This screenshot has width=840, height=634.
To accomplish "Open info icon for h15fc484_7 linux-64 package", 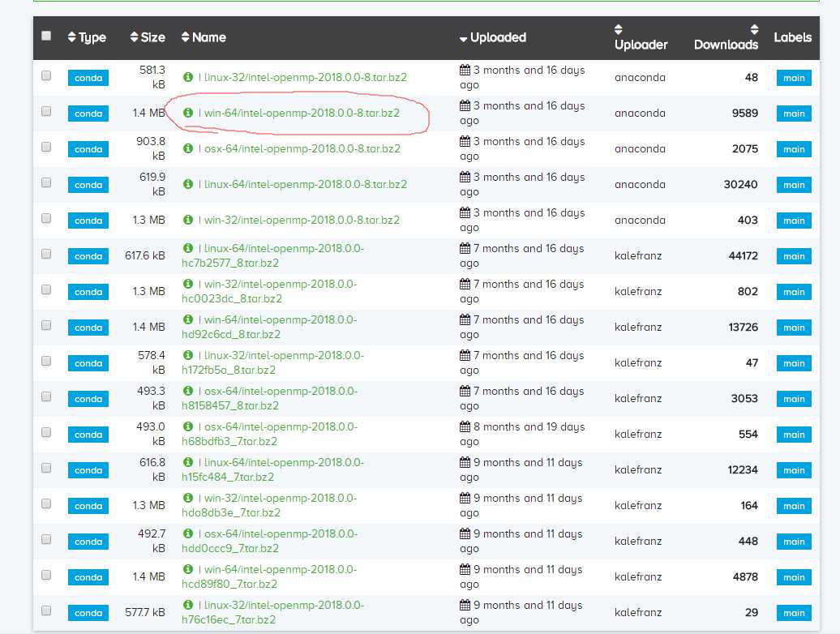I will click(x=187, y=462).
